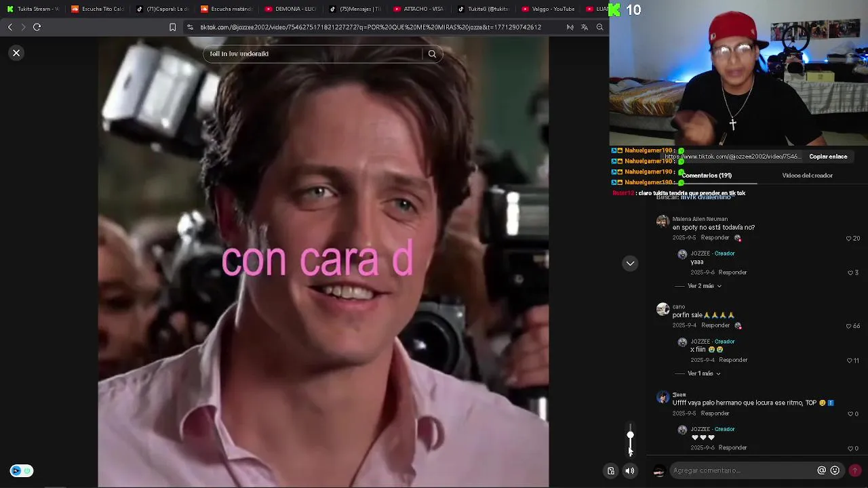Click Copiar enlace button
The width and height of the screenshot is (868, 488).
point(828,157)
